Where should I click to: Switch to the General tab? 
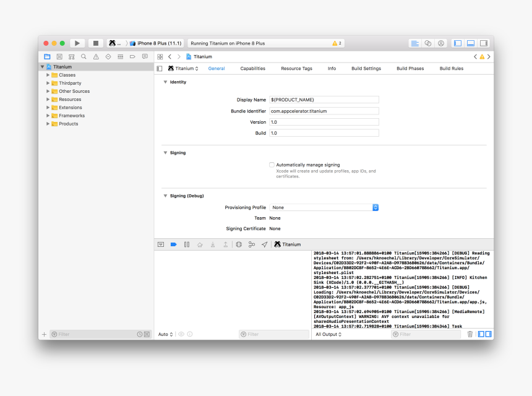tap(217, 69)
